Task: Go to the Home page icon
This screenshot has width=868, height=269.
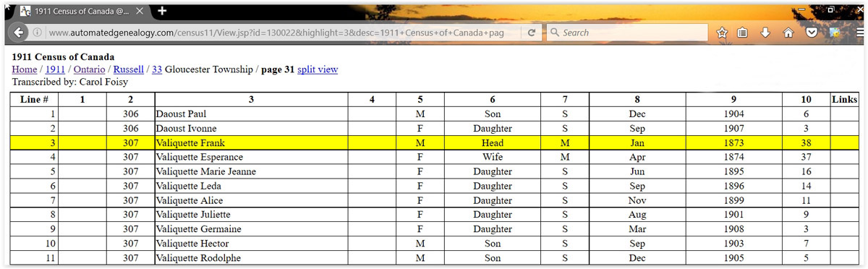Action: 788,33
